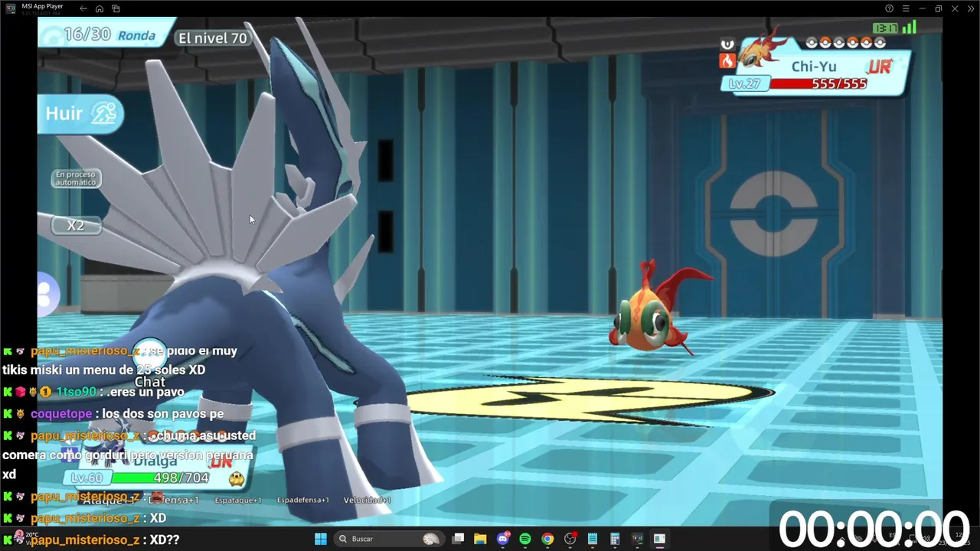Click the Espataque+1 stat boost label

(x=238, y=500)
